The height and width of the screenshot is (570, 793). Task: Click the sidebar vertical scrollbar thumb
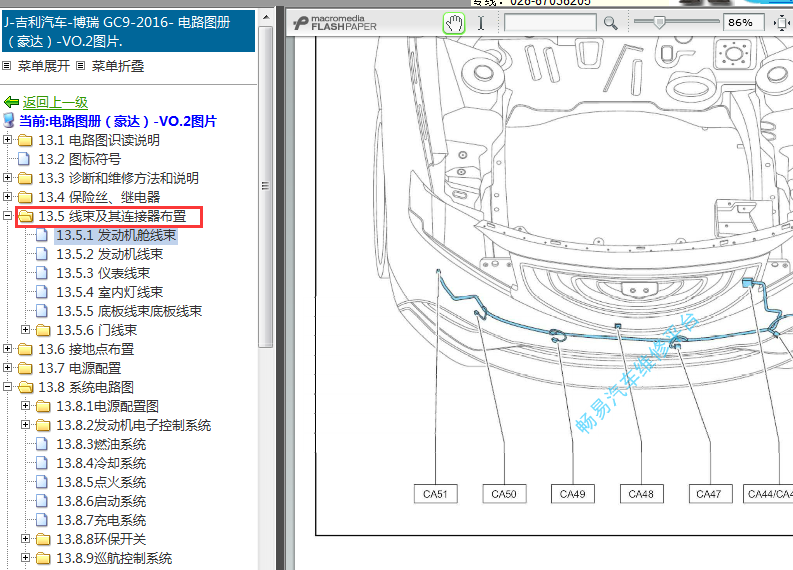[x=266, y=186]
